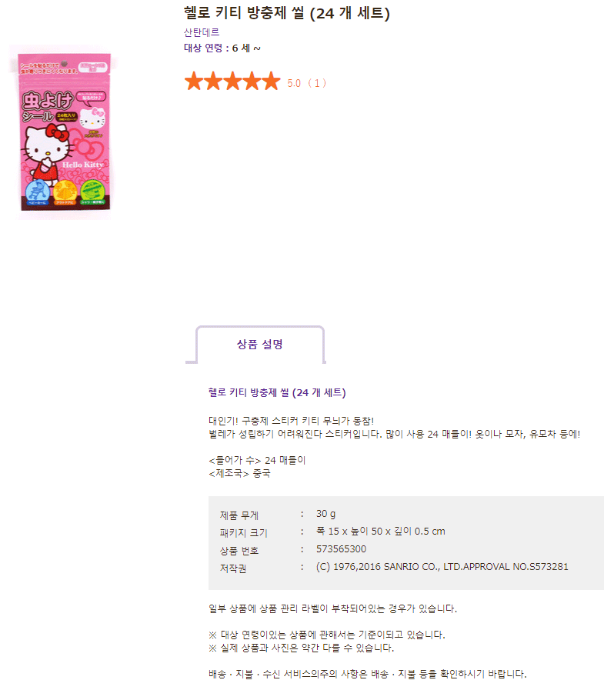Select the 상품 설명 tab
Image resolution: width=604 pixels, height=700 pixels.
coord(260,345)
